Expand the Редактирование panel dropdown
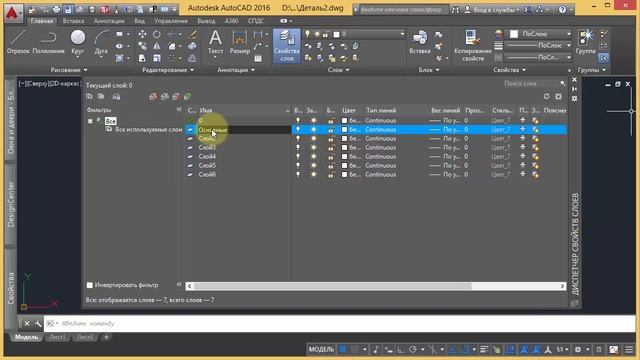The height and width of the screenshot is (360, 640). click(168, 70)
